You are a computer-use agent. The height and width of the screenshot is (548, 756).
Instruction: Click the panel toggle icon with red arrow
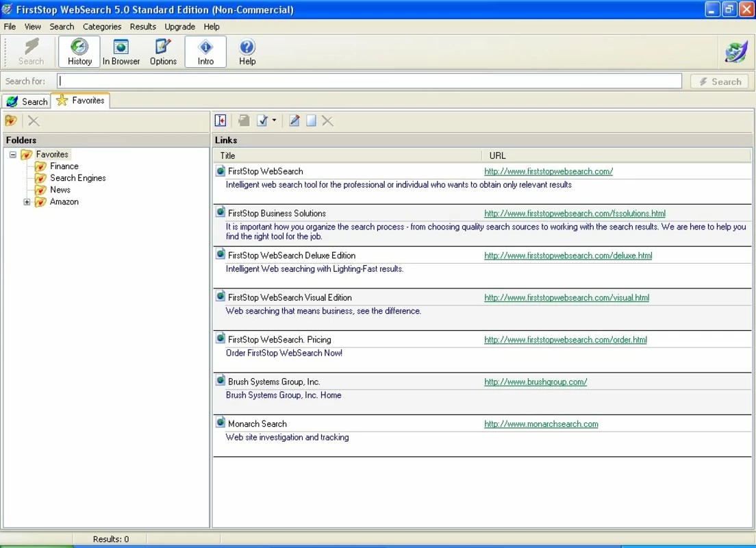point(220,121)
